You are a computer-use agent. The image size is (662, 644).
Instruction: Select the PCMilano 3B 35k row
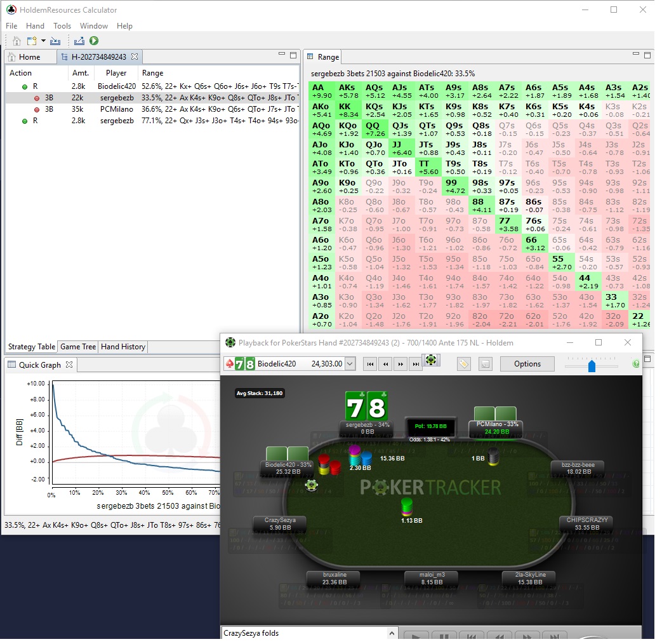click(x=153, y=109)
